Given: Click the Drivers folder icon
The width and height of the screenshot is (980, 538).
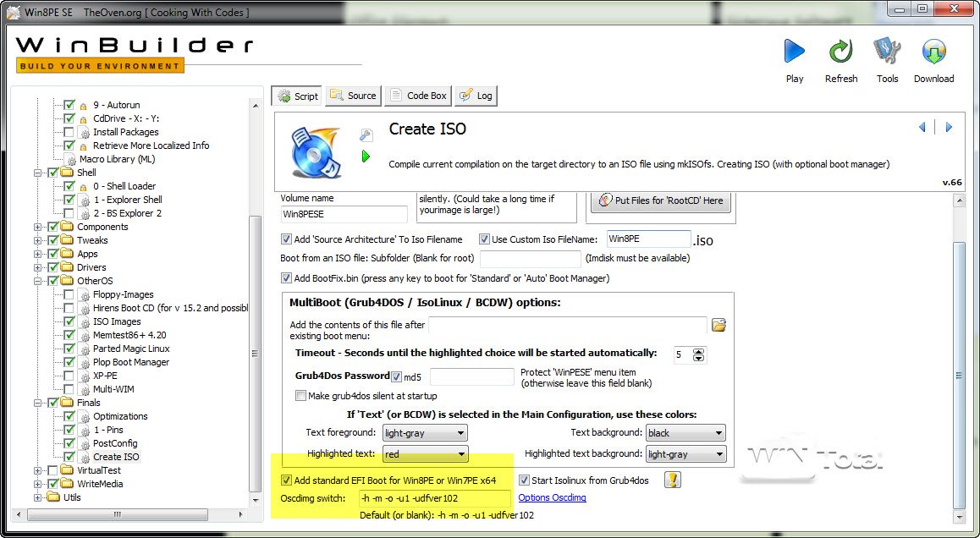Looking at the screenshot, I should click(68, 267).
